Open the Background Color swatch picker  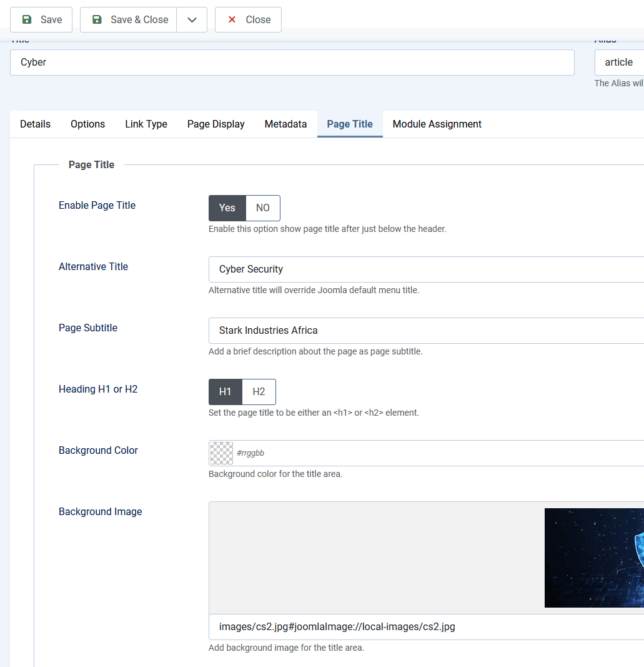point(221,453)
